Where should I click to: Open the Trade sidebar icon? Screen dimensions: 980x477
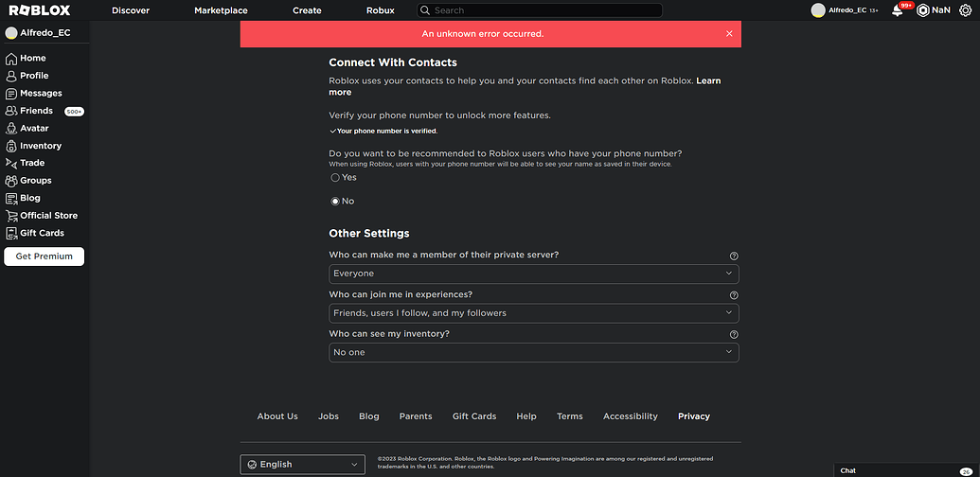pyautogui.click(x=10, y=163)
